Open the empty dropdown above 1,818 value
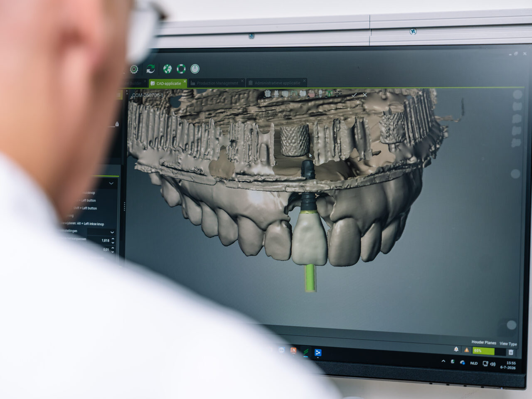The width and height of the screenshot is (532, 399). pyautogui.click(x=101, y=232)
